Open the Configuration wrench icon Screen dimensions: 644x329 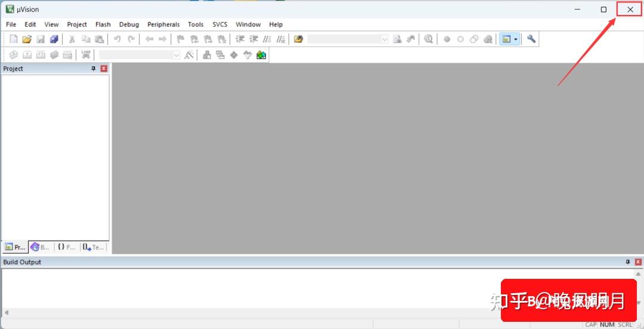531,39
